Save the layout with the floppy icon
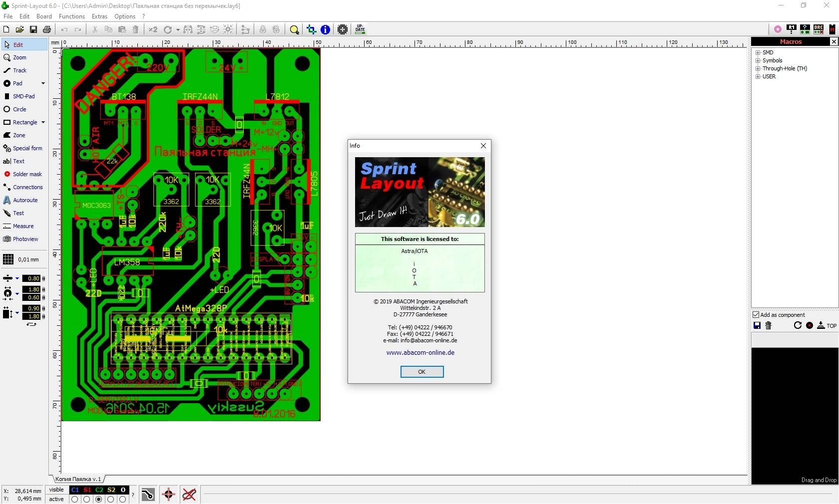This screenshot has width=839, height=504. (33, 29)
